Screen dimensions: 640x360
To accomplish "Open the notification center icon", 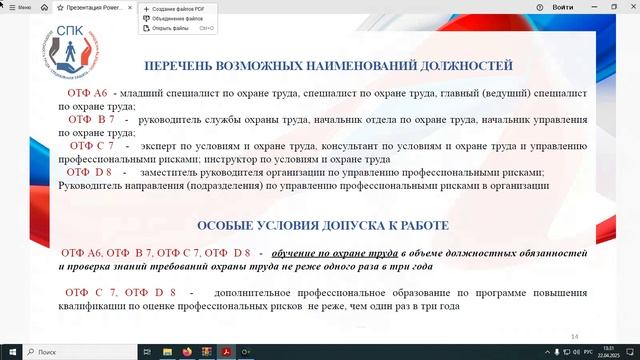I will (x=630, y=352).
